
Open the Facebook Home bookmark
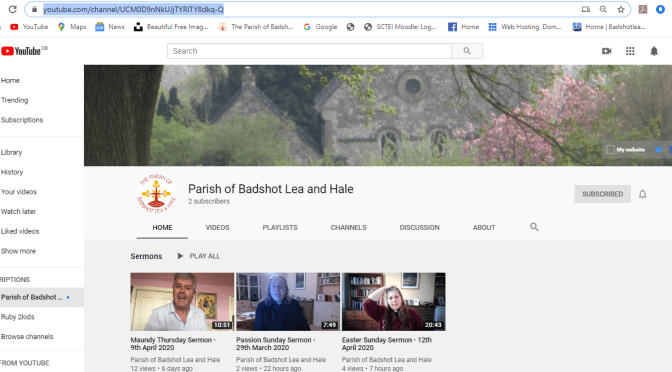tap(463, 27)
